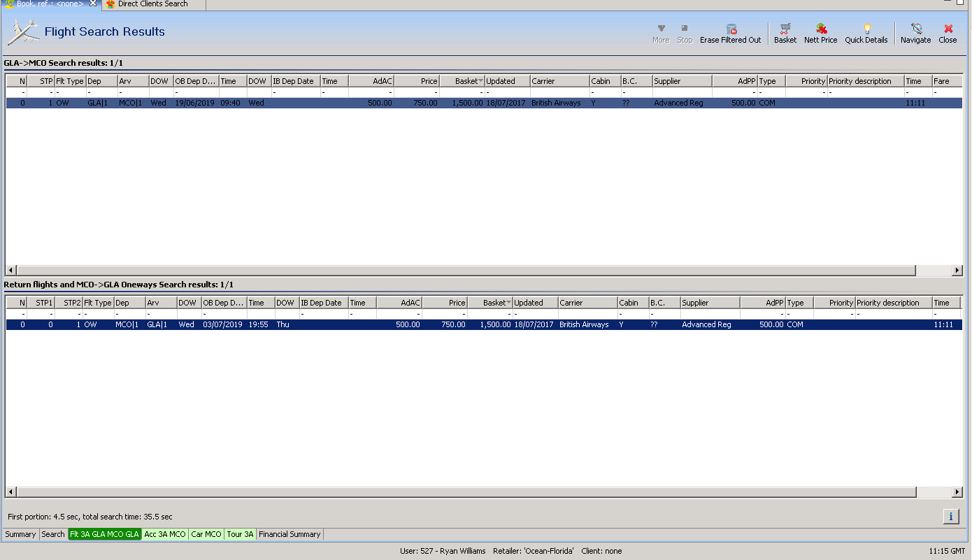Screen dimensions: 972x560
Task: Click Cabin column header in GLA->MCO table
Action: pyautogui.click(x=605, y=81)
